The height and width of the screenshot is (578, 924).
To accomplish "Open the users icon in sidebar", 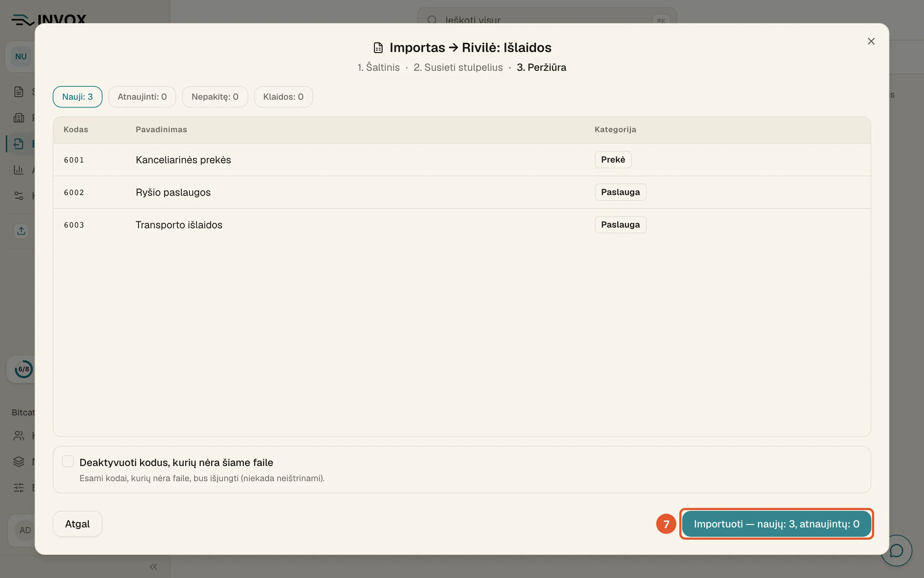I will (x=19, y=436).
